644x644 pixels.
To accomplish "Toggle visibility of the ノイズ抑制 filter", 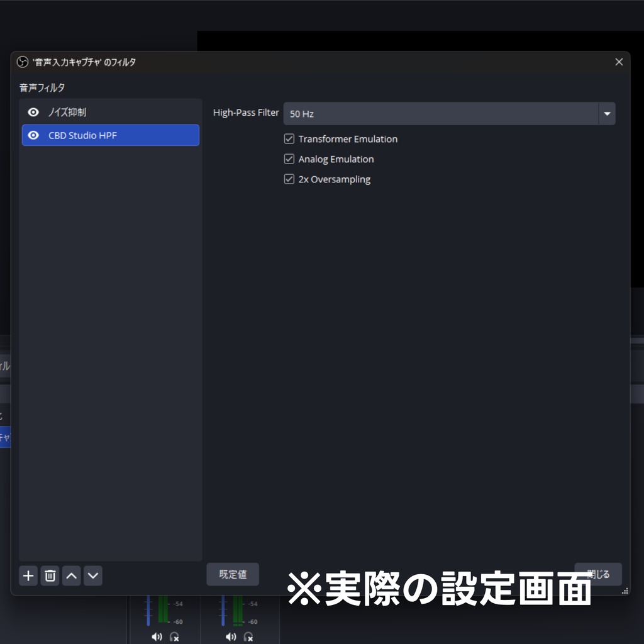I will tap(33, 112).
